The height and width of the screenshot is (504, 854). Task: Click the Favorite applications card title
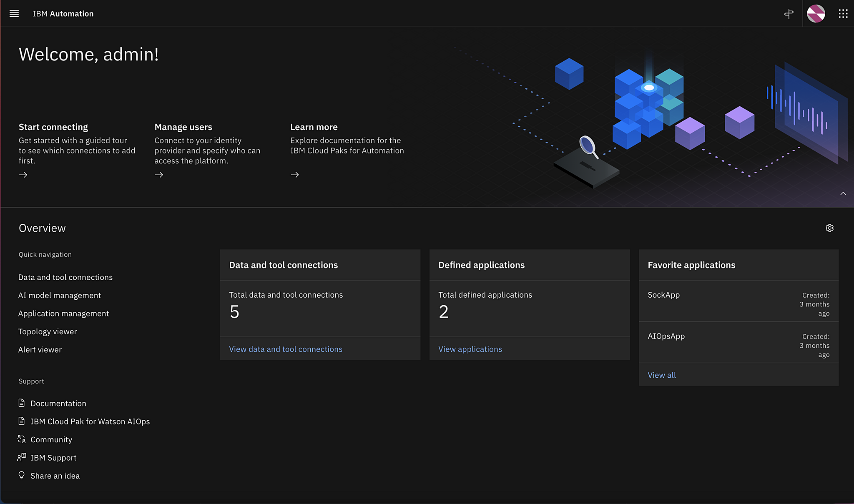click(691, 265)
